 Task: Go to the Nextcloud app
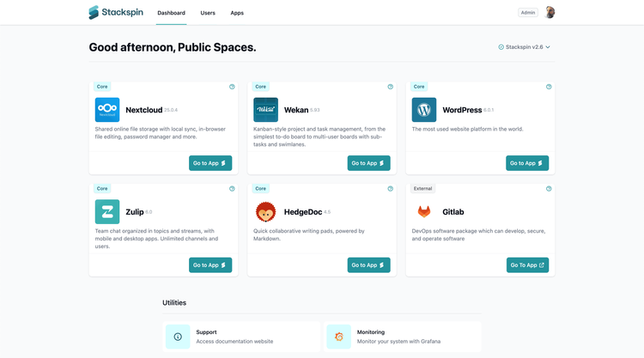[210, 163]
